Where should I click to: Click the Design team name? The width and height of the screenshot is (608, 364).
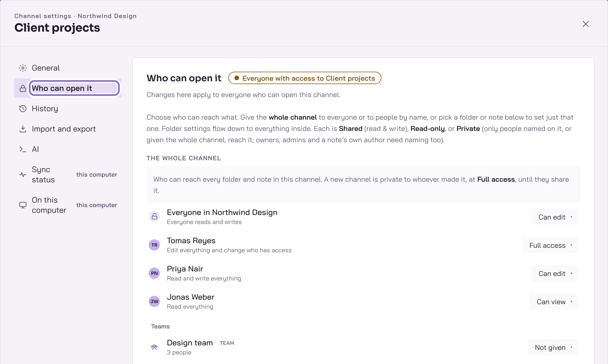click(x=190, y=343)
